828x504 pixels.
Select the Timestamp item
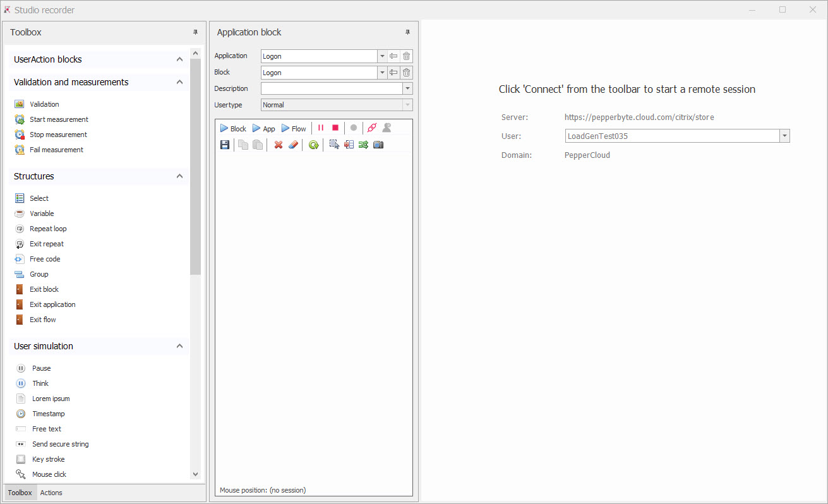coord(40,414)
